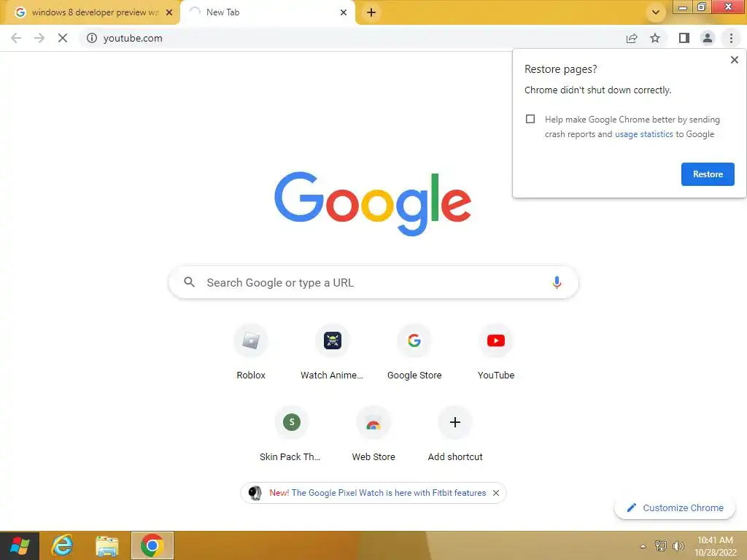
Task: Bookmark this tab with the star icon
Action: [x=655, y=38]
